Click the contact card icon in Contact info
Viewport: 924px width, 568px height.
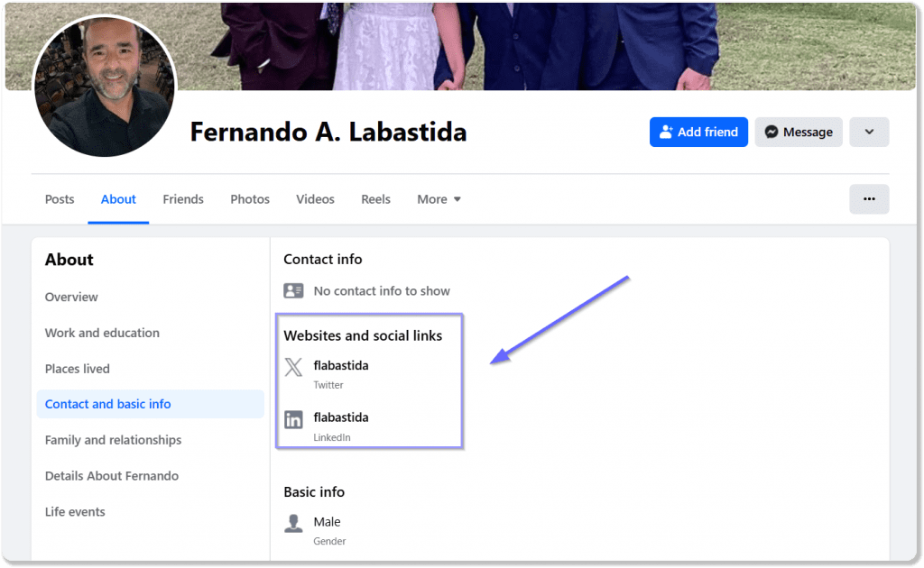292,290
